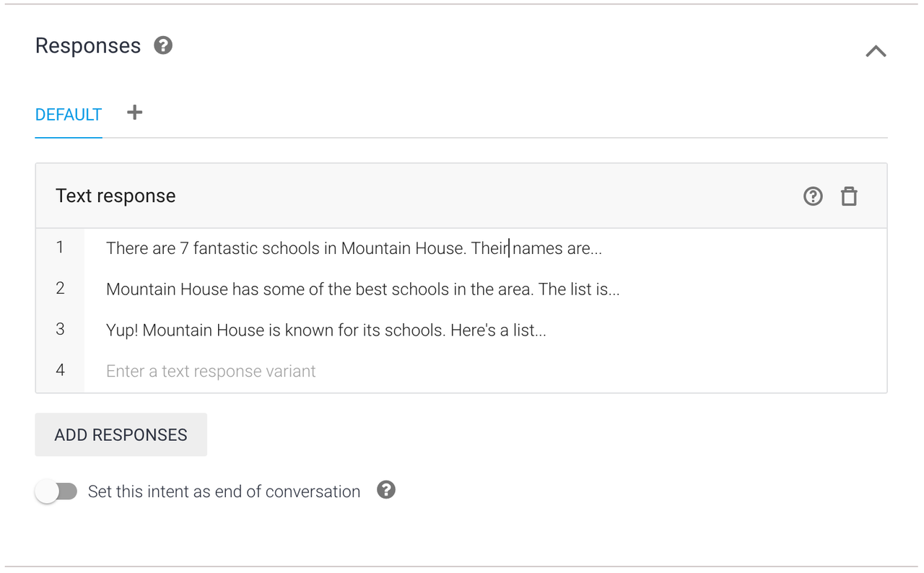Edit response starting 'Yup! Mountain House is known'
The image size is (924, 573).
(485, 331)
